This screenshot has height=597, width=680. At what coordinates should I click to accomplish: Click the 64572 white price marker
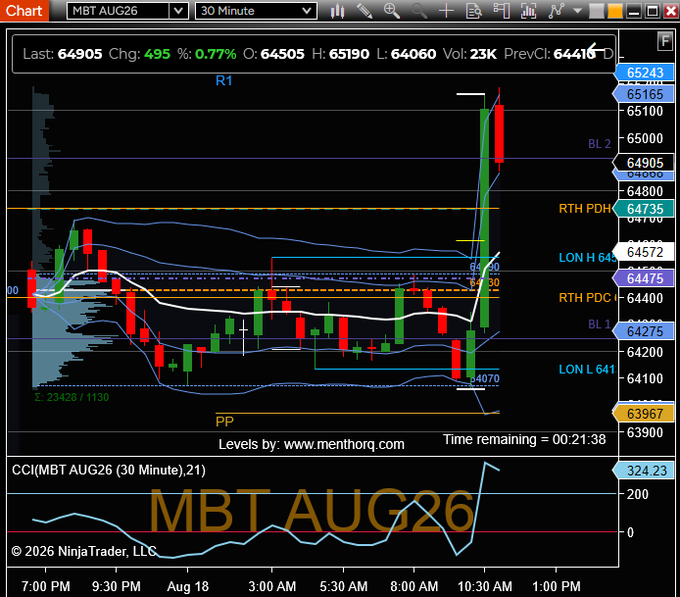(x=644, y=252)
